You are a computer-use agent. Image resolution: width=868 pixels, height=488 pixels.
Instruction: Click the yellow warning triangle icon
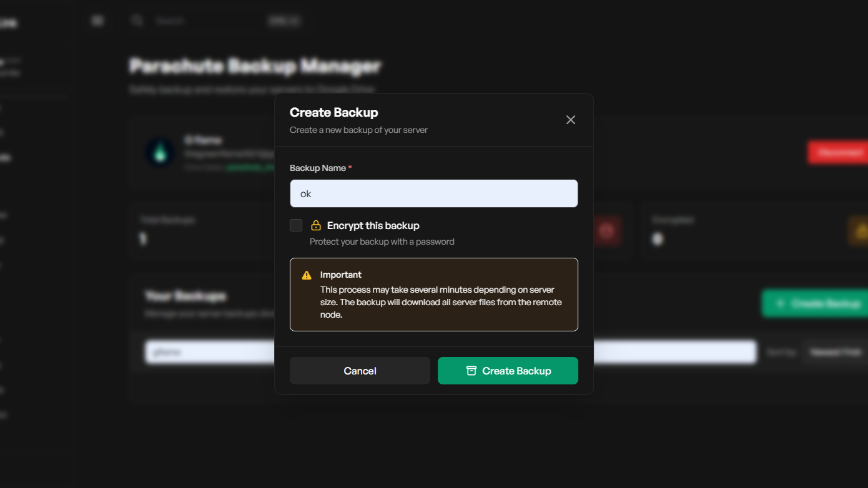[307, 275]
